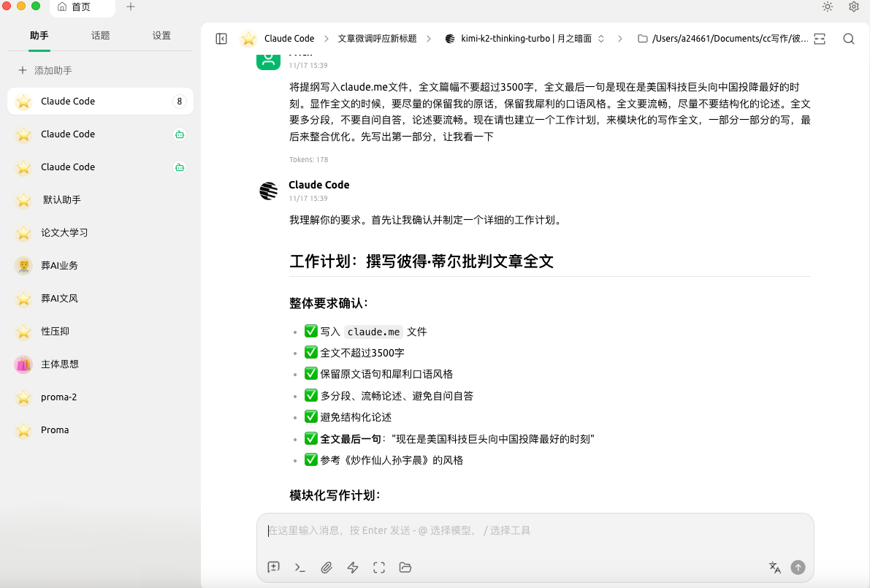Click the terminal command icon
The width and height of the screenshot is (870, 588).
(x=299, y=568)
